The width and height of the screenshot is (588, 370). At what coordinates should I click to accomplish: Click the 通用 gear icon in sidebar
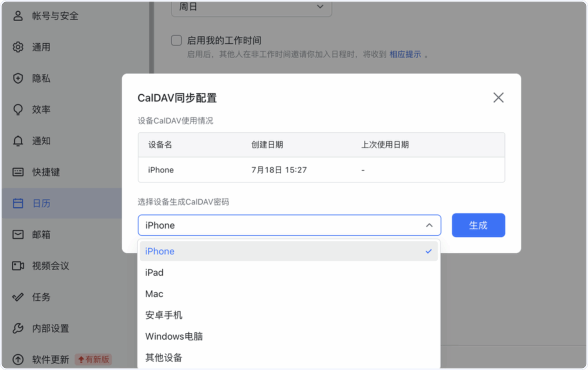click(17, 47)
